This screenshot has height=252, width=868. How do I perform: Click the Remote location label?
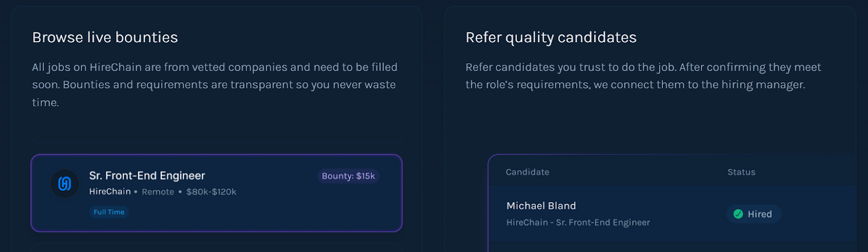coord(158,192)
